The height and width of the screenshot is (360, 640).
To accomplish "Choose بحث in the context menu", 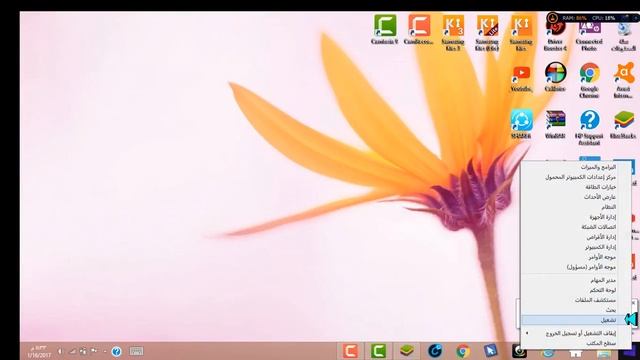I will [x=576, y=310].
